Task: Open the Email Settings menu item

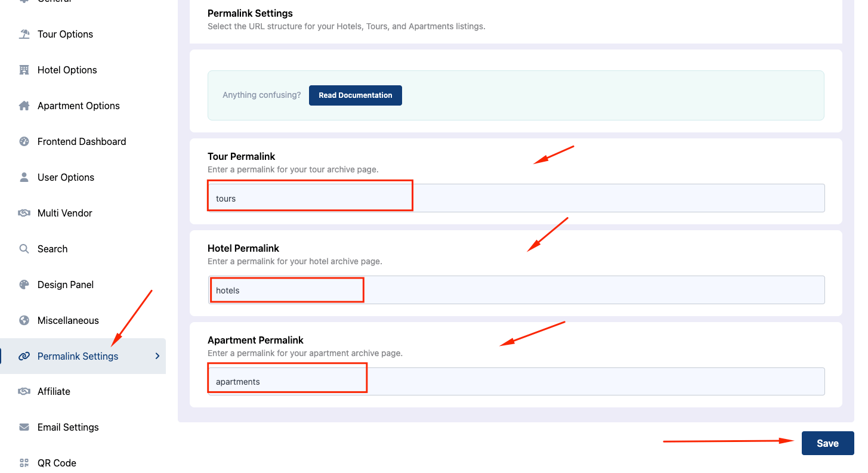Action: click(68, 427)
